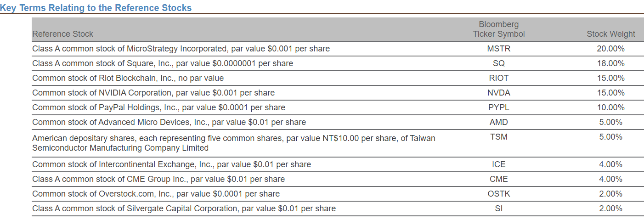The image size is (644, 220).
Task: Click the 20.00% weight for MSTR
Action: [611, 49]
